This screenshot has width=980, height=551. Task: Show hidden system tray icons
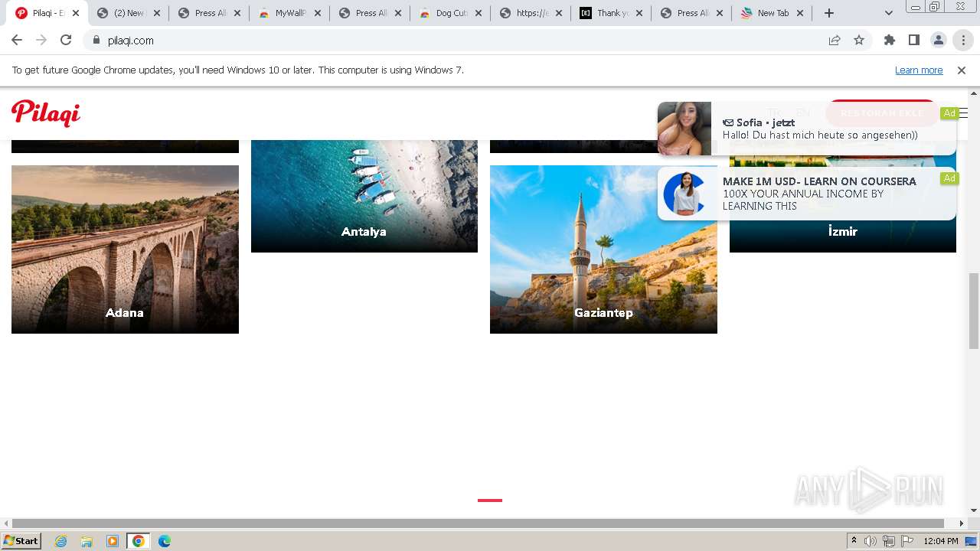click(854, 541)
